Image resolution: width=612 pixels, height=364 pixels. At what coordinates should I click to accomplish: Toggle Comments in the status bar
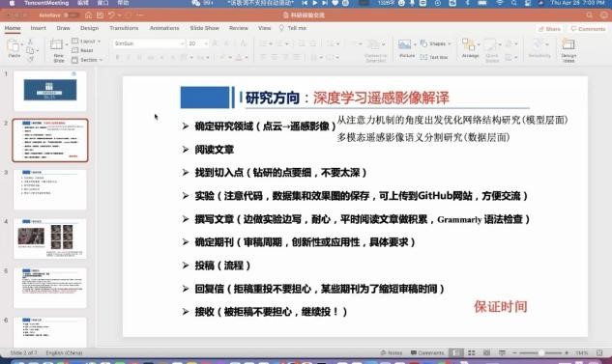click(x=427, y=352)
